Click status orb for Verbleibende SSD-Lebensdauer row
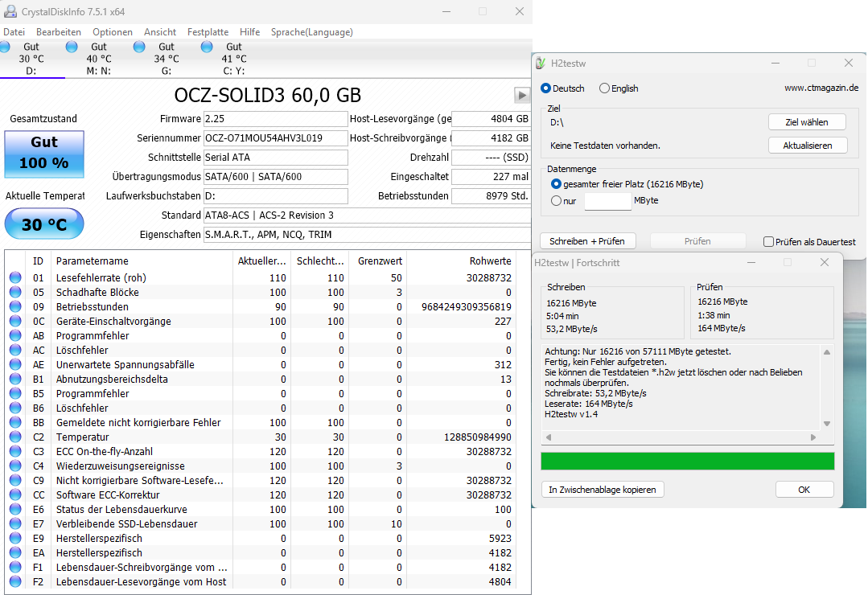 pos(15,523)
